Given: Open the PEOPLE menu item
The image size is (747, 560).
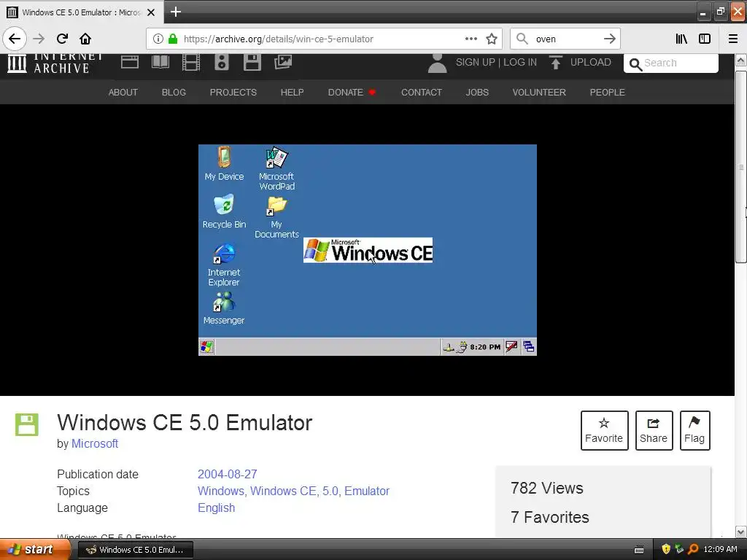Looking at the screenshot, I should 607,93.
